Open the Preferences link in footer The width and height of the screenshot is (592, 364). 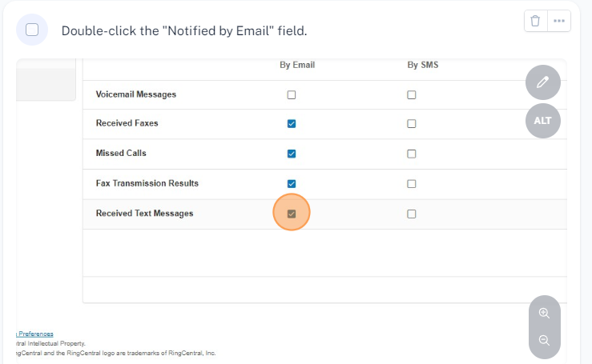(x=35, y=334)
